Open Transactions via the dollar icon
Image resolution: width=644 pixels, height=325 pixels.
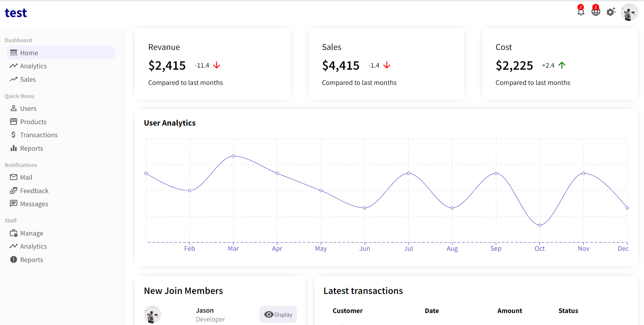point(14,135)
